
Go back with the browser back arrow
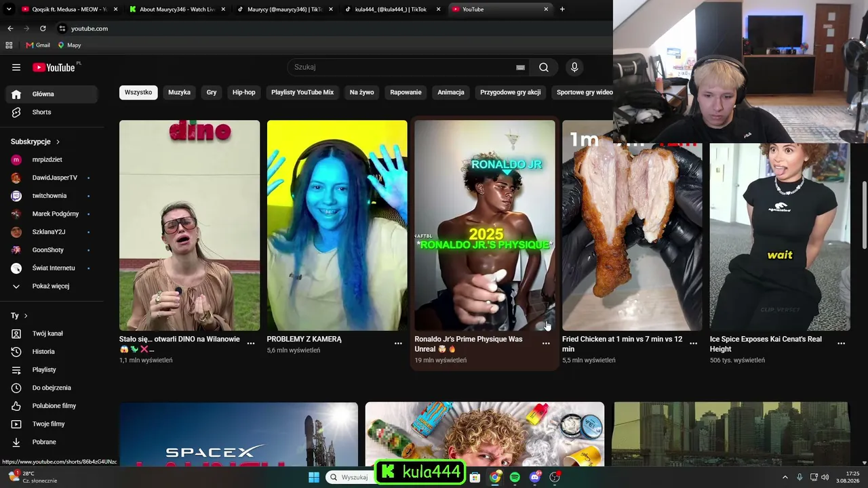coord(10,28)
